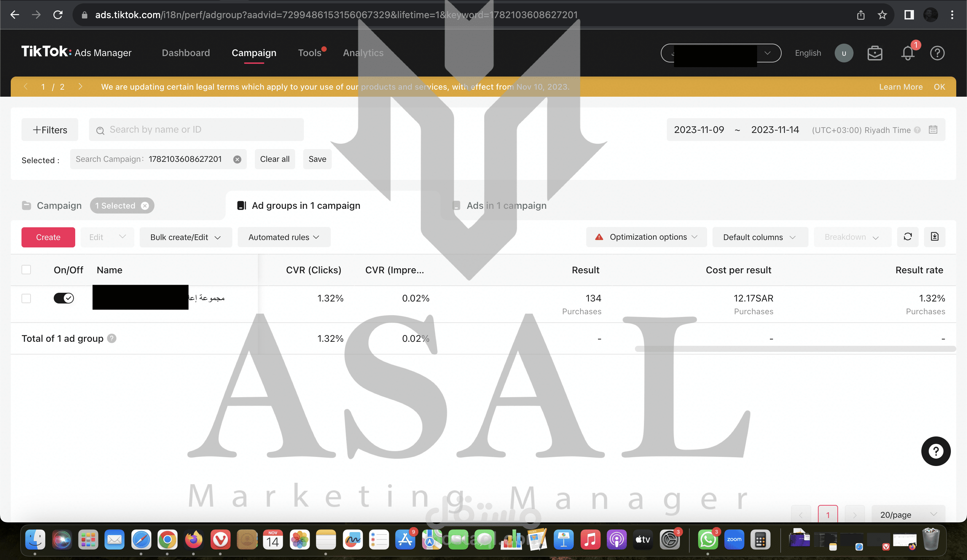Click the horizontal table scrollbar

point(794,349)
